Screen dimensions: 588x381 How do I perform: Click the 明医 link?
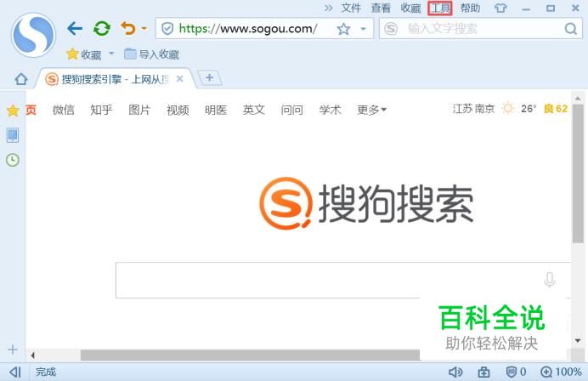pyautogui.click(x=216, y=110)
